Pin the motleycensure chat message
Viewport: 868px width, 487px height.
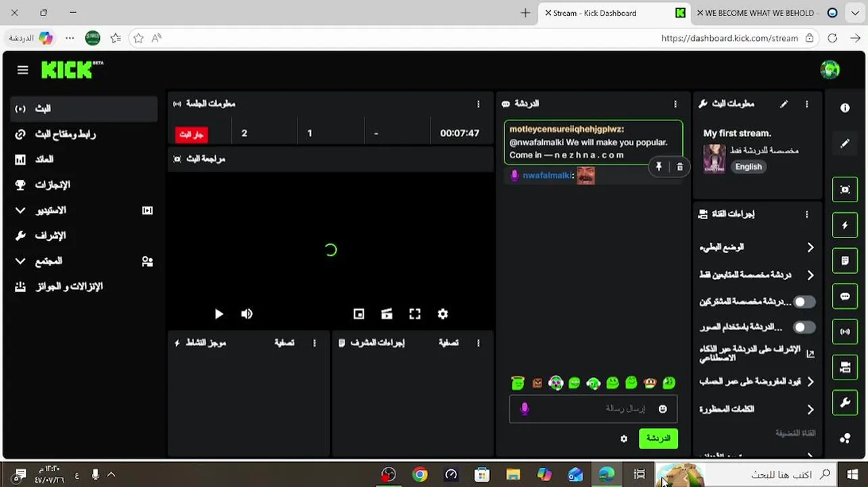click(x=658, y=166)
